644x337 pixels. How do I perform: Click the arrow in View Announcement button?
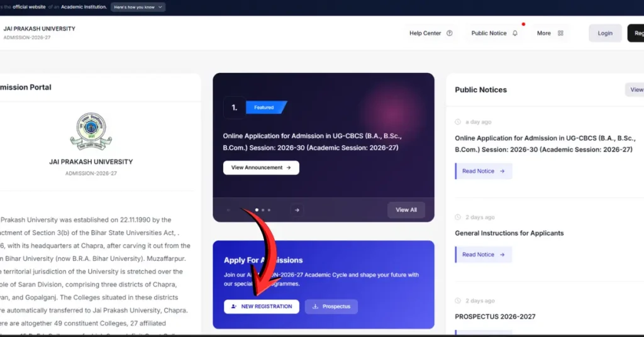(x=288, y=167)
